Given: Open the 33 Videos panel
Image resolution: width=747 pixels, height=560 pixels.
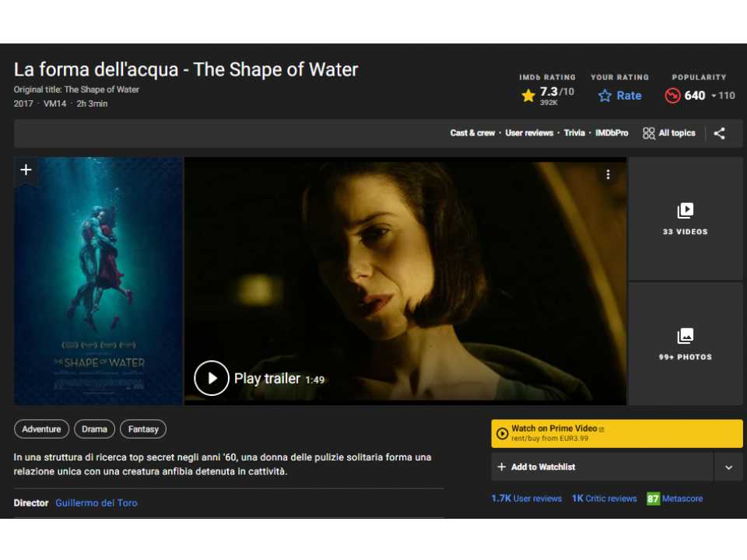Looking at the screenshot, I should pos(685,219).
